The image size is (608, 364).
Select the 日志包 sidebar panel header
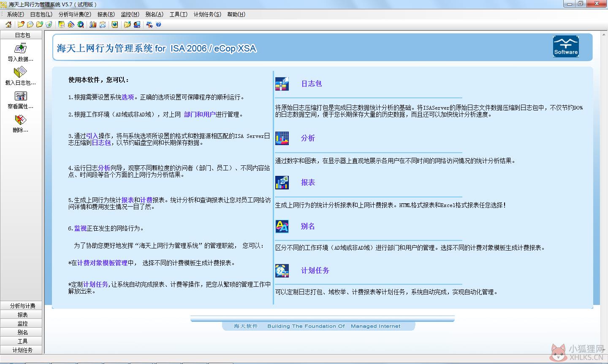pyautogui.click(x=22, y=35)
